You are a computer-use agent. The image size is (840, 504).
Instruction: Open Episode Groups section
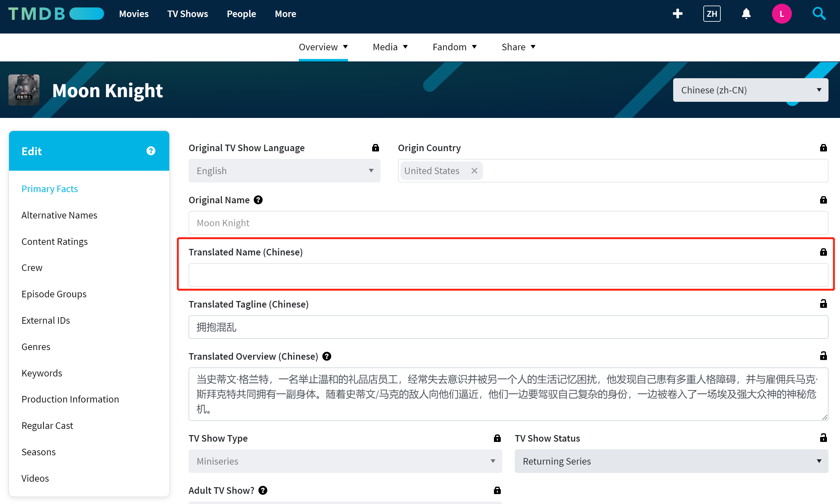[x=54, y=294]
